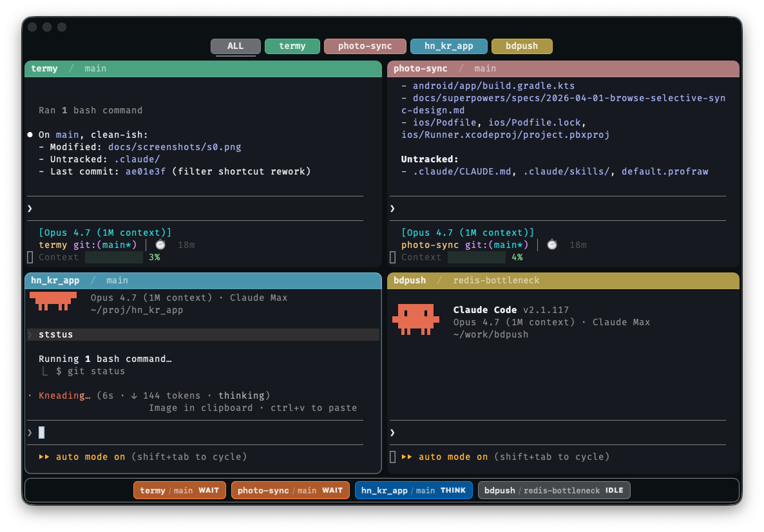Click 'Running 1 bash command…' text

tap(105, 359)
